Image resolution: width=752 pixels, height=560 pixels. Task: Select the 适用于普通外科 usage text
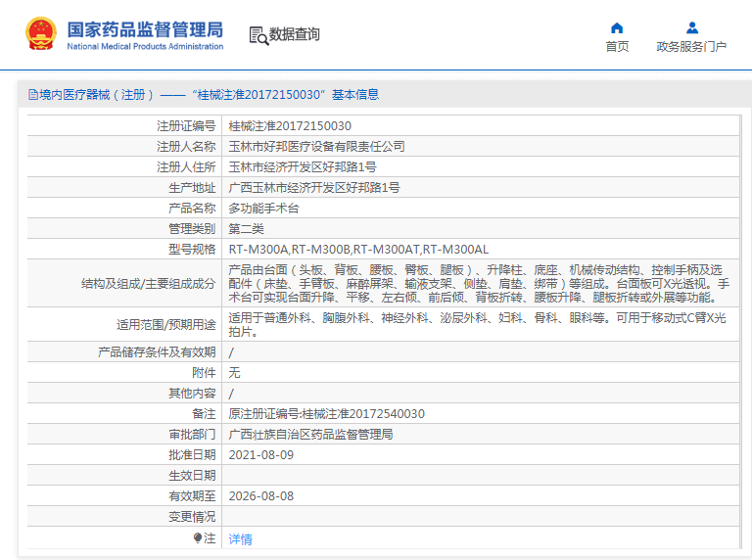(477, 325)
